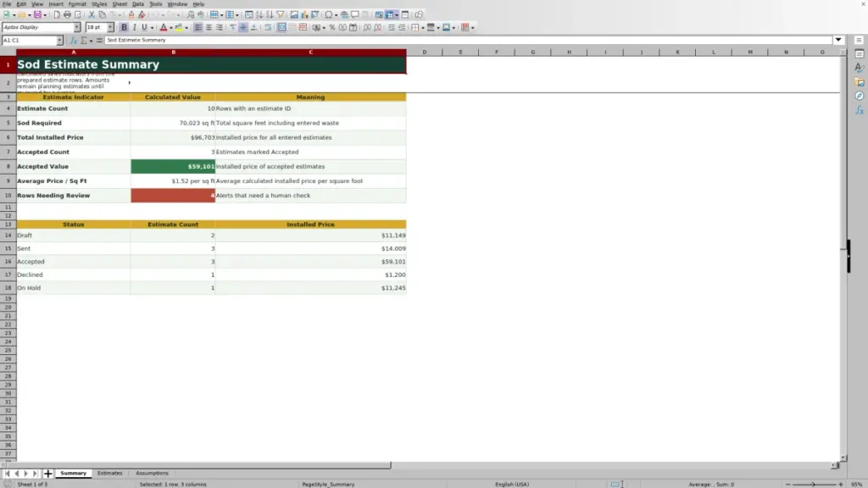This screenshot has height=488, width=868.
Task: Add a new sheet with the plus button
Action: [48, 473]
